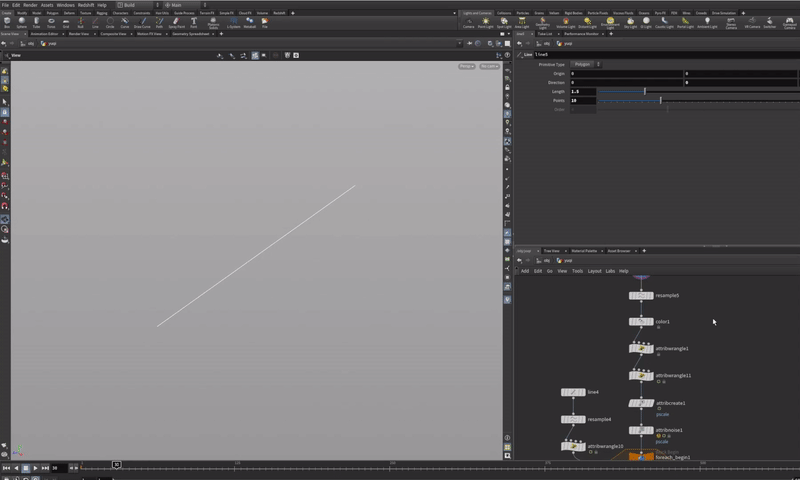
Task: Click the current frame marker on timeline
Action: coord(116,465)
